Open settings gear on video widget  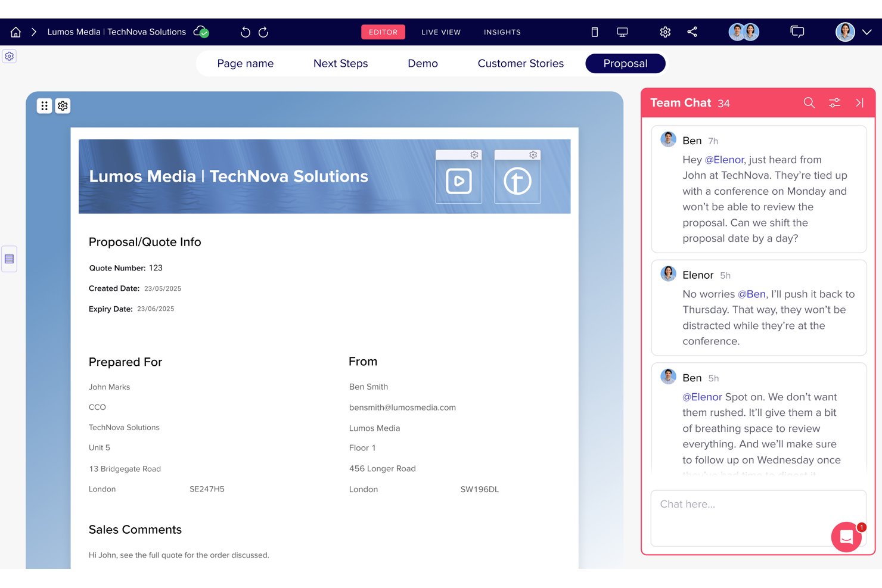point(474,155)
